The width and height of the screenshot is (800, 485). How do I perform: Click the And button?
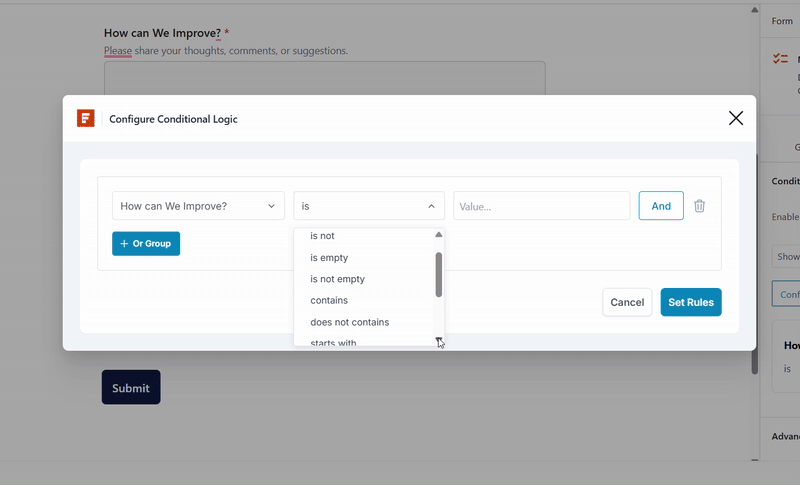point(661,206)
